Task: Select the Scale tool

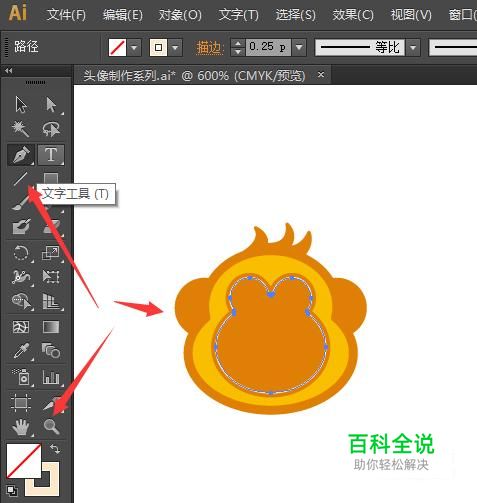Action: pyautogui.click(x=51, y=253)
